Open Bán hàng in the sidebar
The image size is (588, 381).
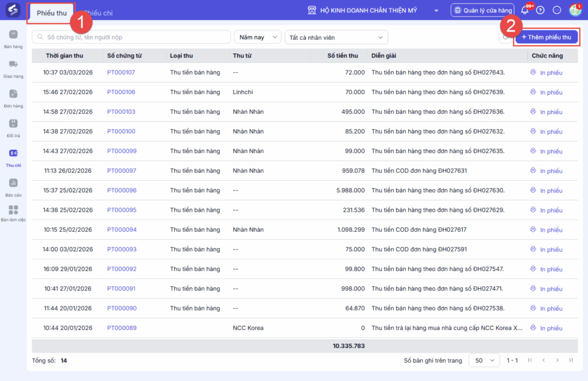click(13, 38)
